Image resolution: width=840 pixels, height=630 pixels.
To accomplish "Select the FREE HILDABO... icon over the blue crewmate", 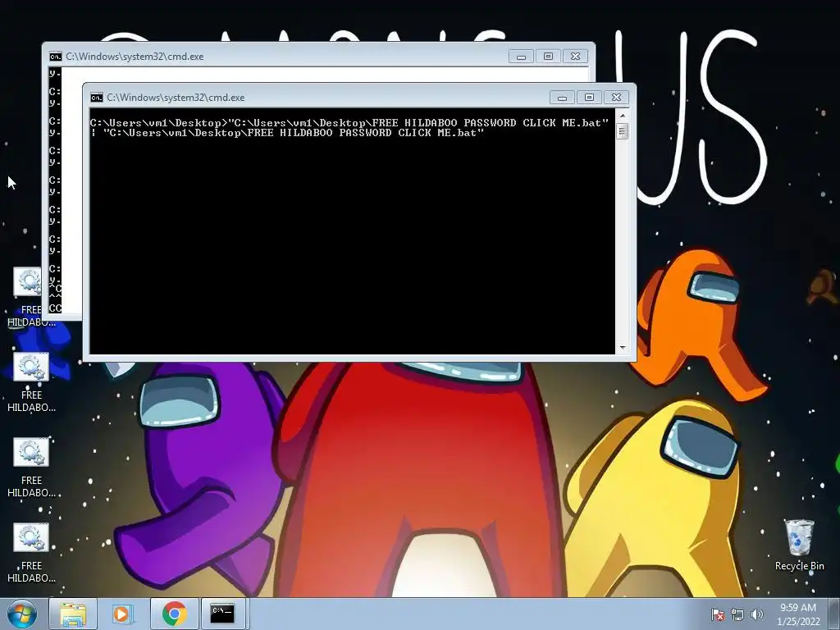I will 31,382.
